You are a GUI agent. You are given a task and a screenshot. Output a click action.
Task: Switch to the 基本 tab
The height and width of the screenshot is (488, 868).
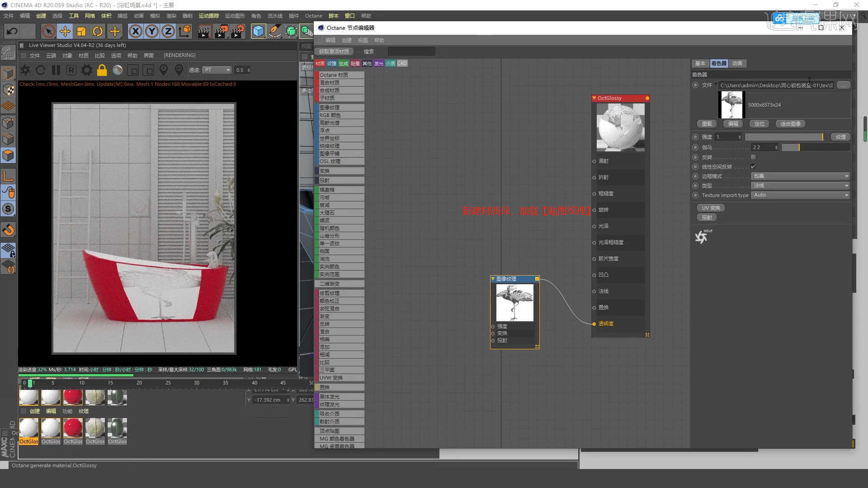pos(700,63)
